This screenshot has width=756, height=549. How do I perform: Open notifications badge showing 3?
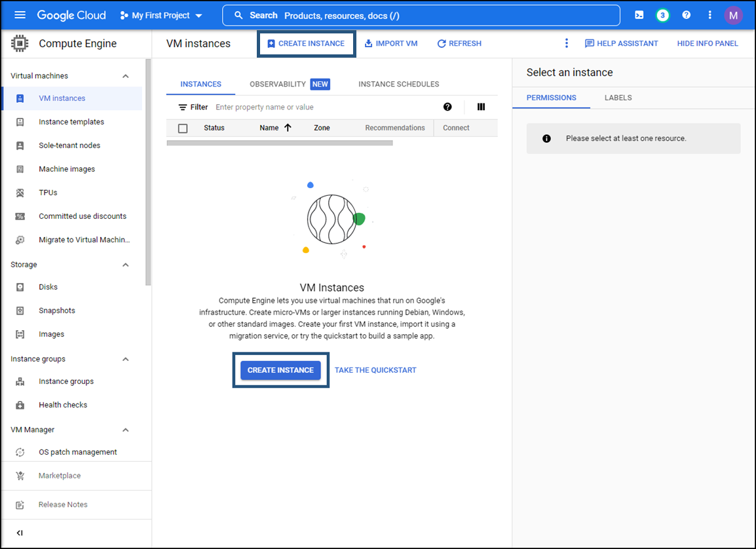coord(662,15)
